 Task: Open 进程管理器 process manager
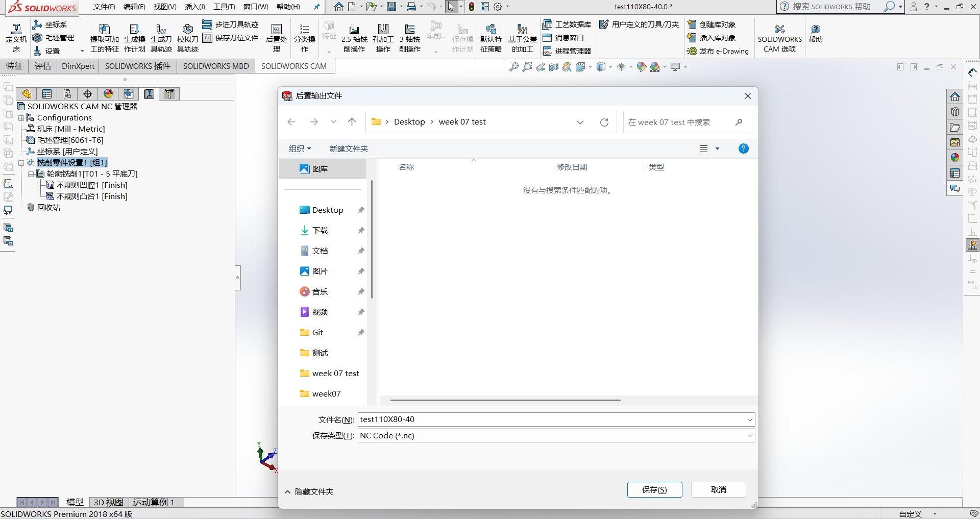point(567,51)
